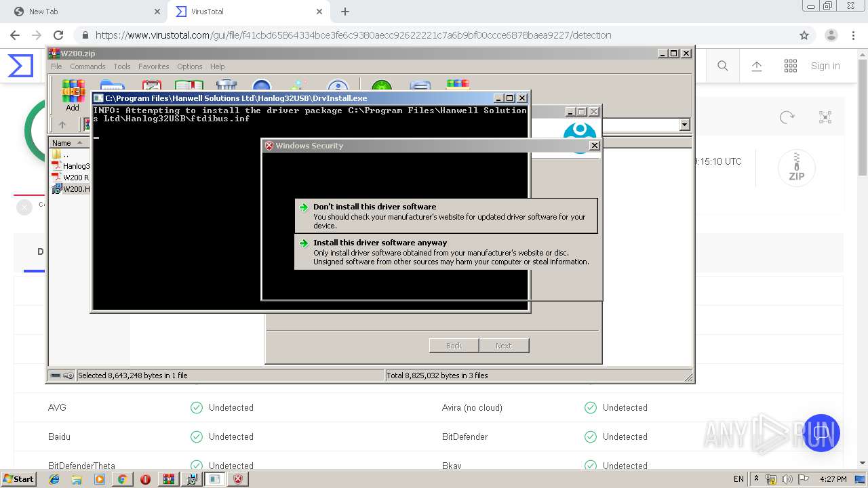Open the Favorites menu in WinRAR

coord(154,66)
